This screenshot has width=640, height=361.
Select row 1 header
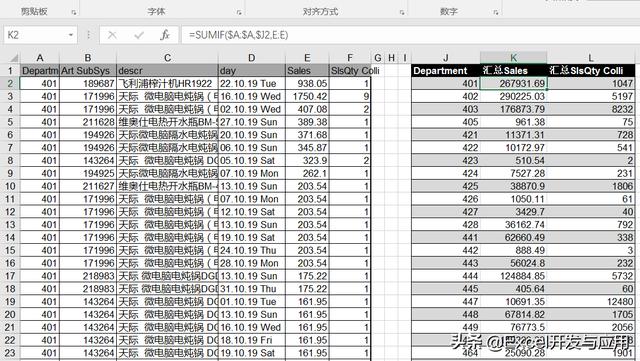coord(10,71)
